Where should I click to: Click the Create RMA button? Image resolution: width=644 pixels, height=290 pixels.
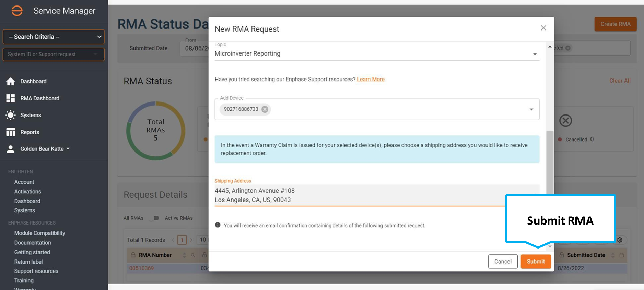(616, 24)
